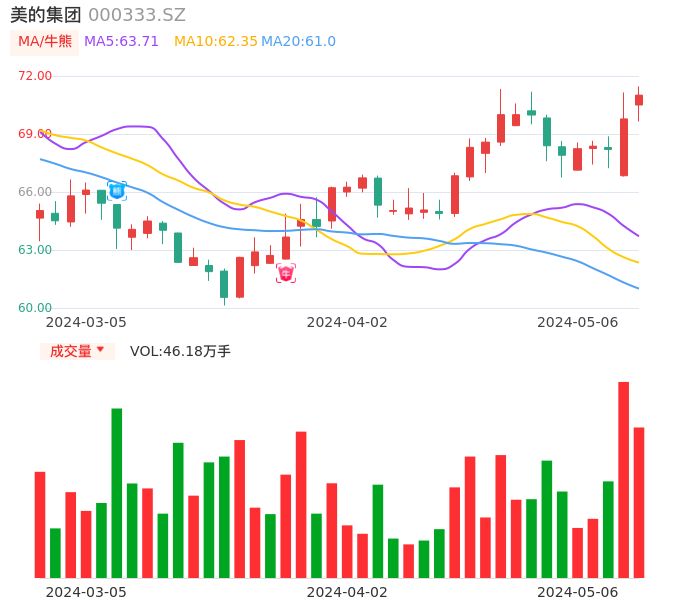Click the tallest green volume bar

click(x=117, y=493)
